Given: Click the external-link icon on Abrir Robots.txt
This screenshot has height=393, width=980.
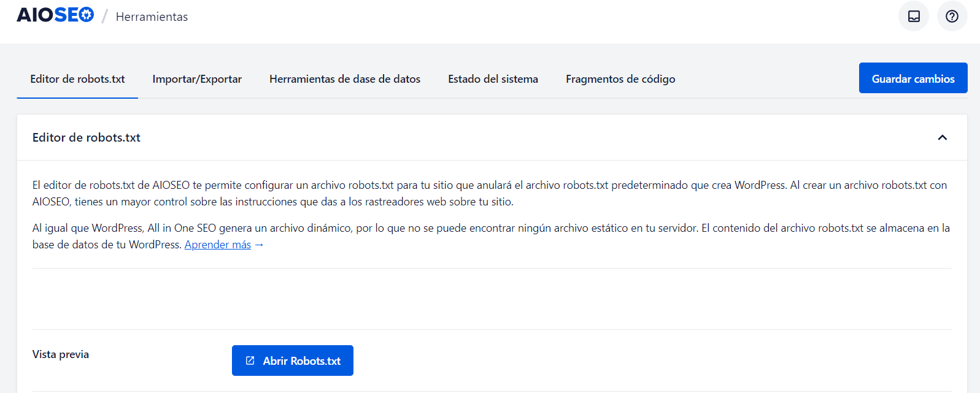Looking at the screenshot, I should [x=250, y=361].
